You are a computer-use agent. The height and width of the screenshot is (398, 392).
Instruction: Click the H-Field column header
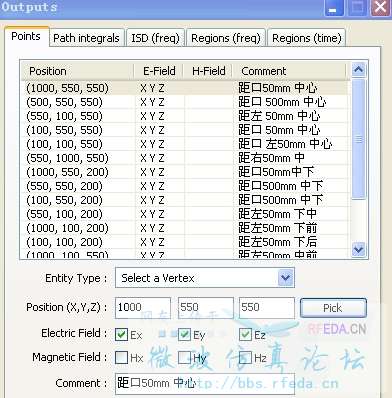click(x=208, y=71)
